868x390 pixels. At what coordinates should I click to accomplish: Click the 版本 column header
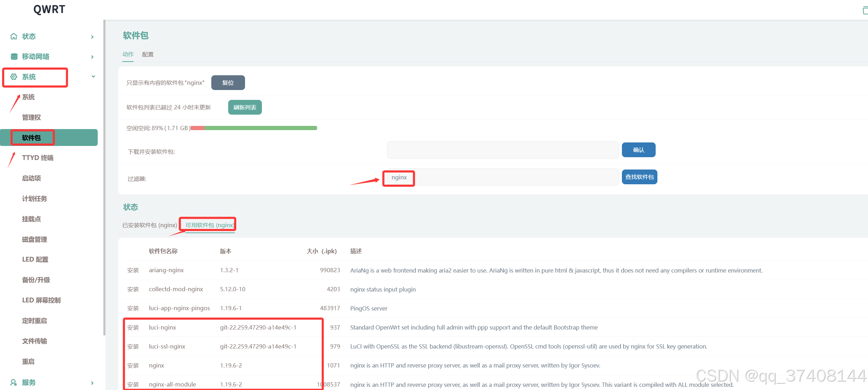[226, 251]
